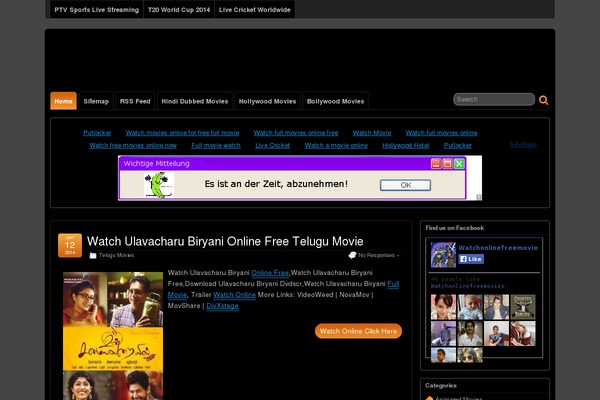
Task: Click the baby photo in the Facebook fan grid
Action: [470, 307]
